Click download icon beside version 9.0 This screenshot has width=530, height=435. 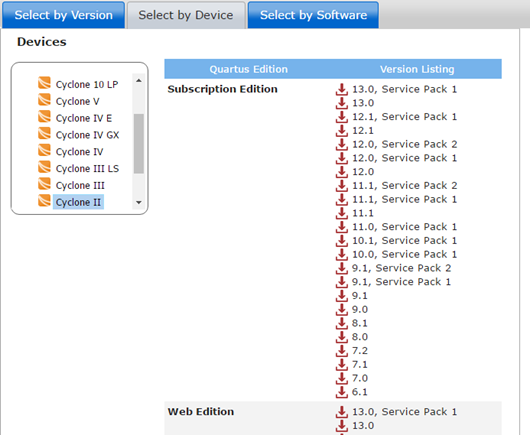pyautogui.click(x=342, y=310)
